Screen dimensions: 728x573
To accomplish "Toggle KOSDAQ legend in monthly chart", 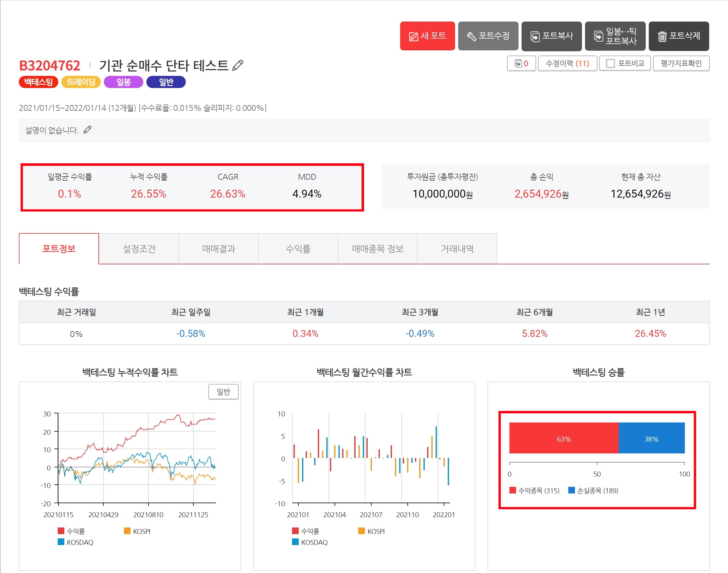I will coord(310,542).
